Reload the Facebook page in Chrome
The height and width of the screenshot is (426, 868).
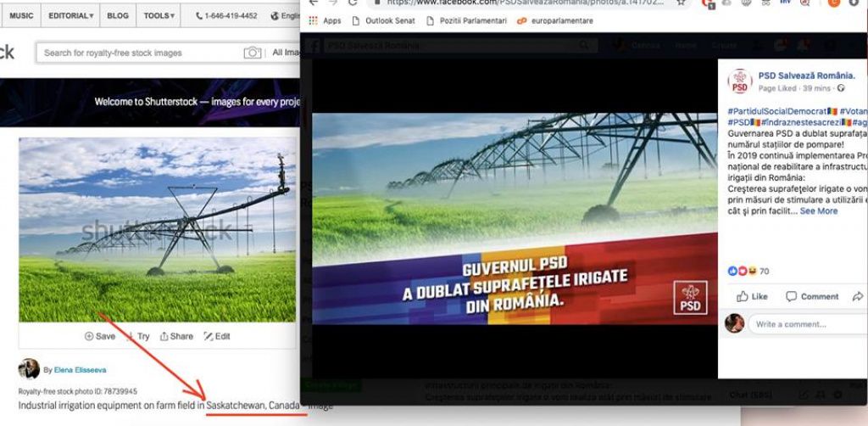pos(352,3)
